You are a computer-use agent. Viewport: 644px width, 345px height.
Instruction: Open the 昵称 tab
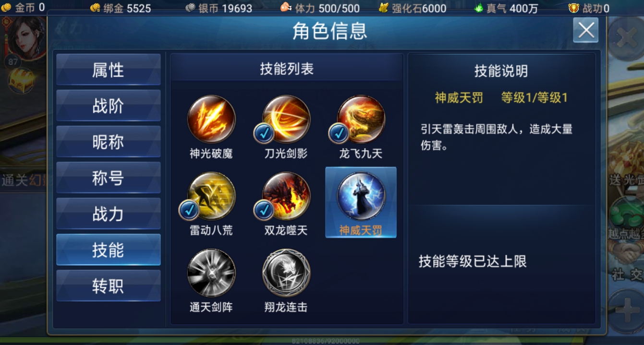click(x=109, y=142)
